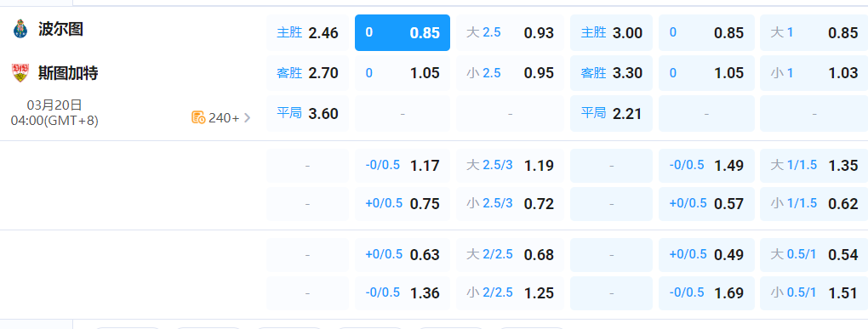The width and height of the screenshot is (868, 329).
Task: Bet on 大 1/1.5 at 1.35
Action: 814,165
